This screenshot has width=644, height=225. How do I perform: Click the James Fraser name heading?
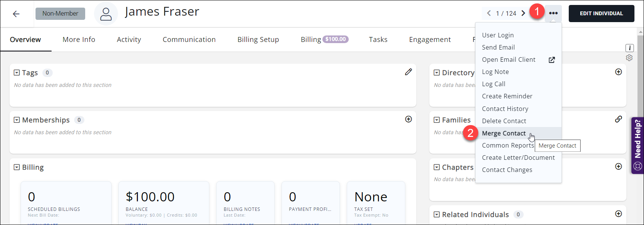pos(162,12)
